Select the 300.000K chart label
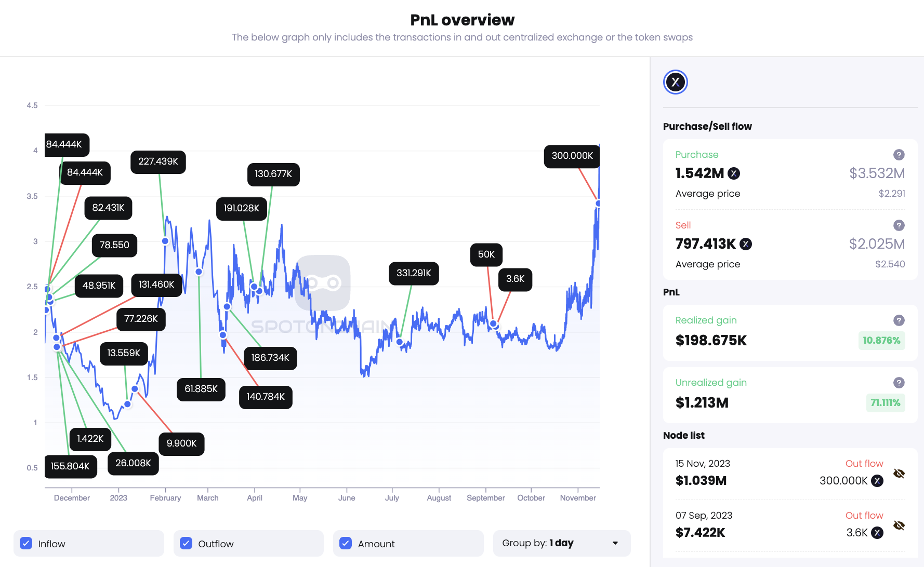Image resolution: width=924 pixels, height=567 pixels. click(x=572, y=156)
